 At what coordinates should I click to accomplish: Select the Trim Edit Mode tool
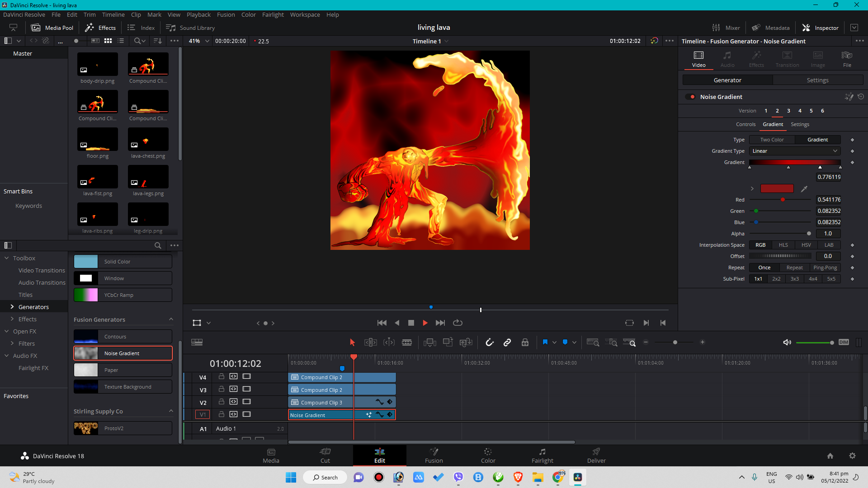click(371, 343)
